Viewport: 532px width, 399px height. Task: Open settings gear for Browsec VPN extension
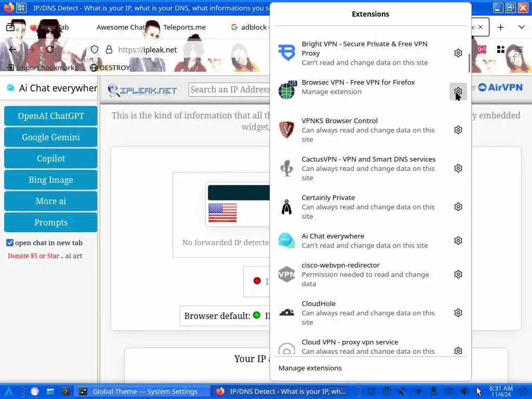(458, 91)
